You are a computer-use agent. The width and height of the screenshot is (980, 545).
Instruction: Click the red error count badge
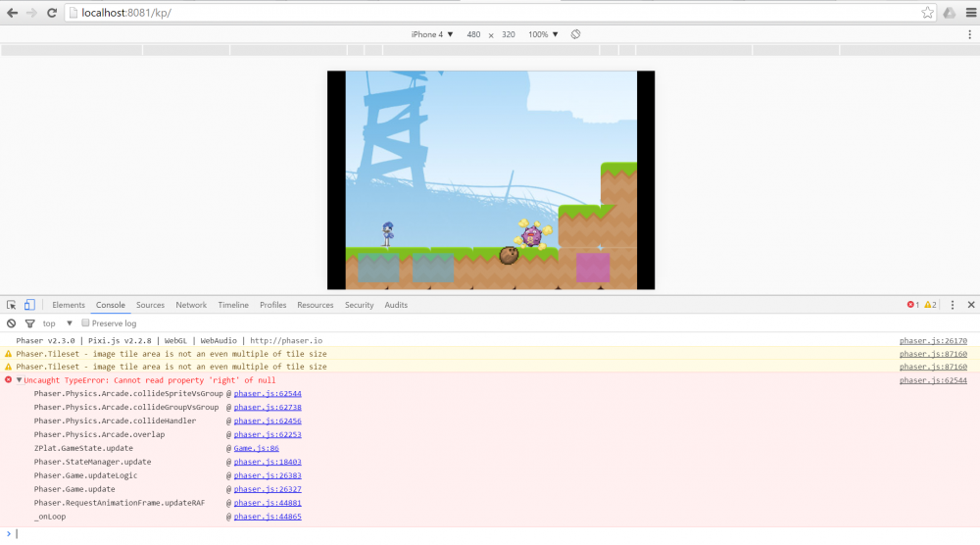point(913,305)
